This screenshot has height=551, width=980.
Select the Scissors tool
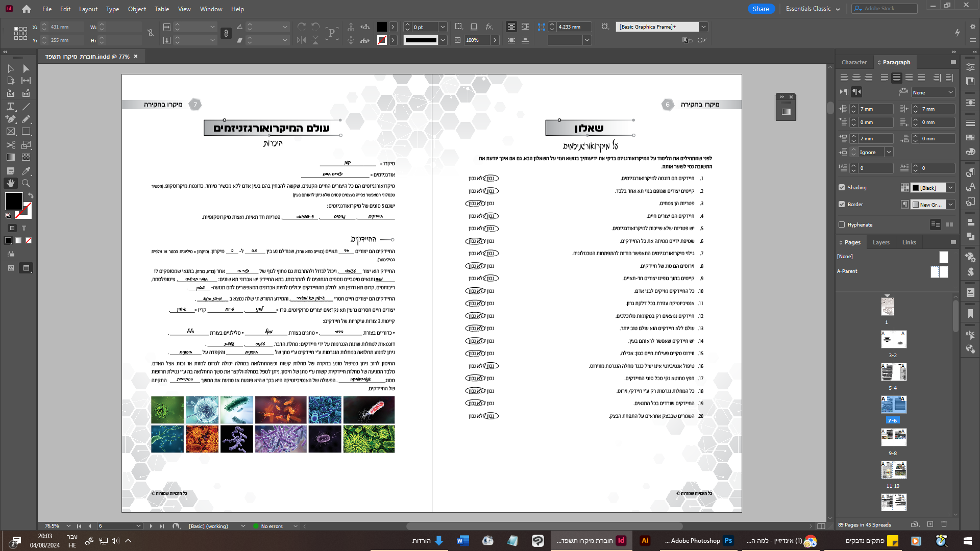pos(10,145)
